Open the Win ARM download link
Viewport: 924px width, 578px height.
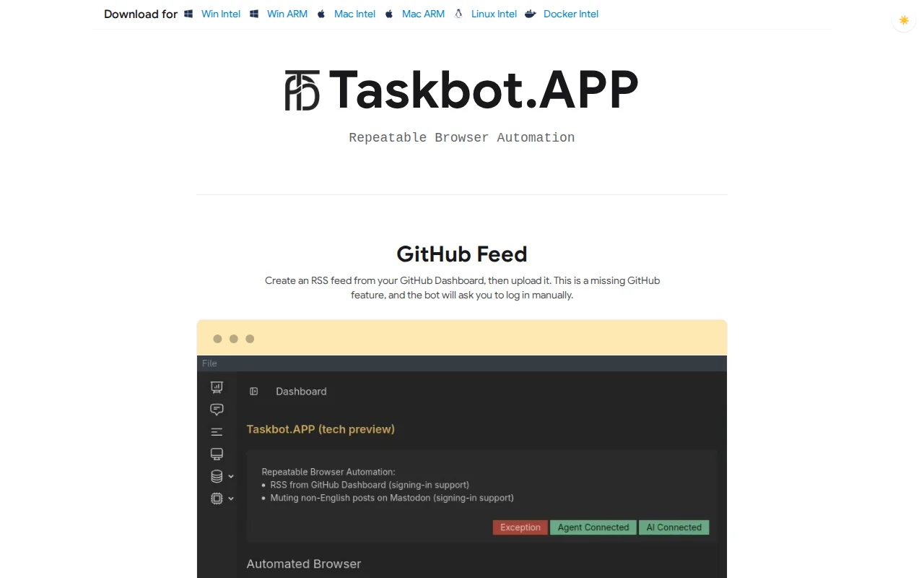[x=287, y=14]
